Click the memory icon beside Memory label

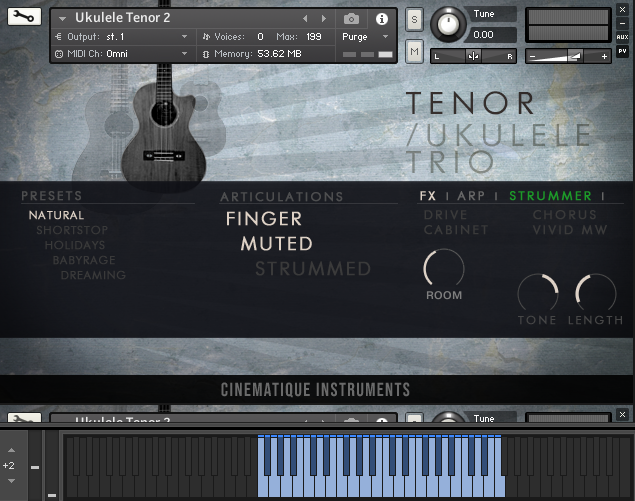pyautogui.click(x=206, y=54)
